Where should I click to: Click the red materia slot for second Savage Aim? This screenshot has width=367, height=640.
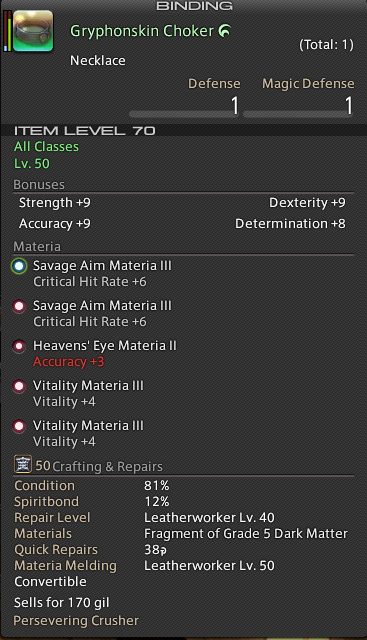pyautogui.click(x=19, y=306)
